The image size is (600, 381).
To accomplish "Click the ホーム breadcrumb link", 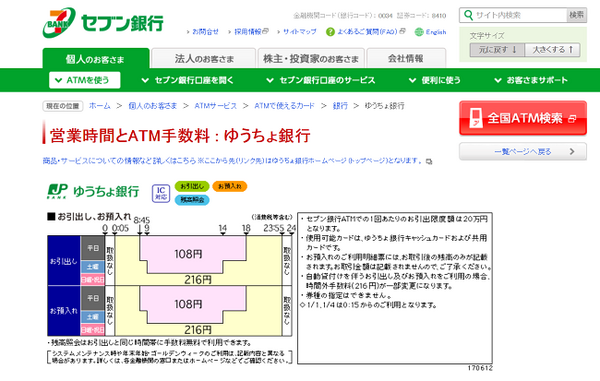I will click(99, 106).
